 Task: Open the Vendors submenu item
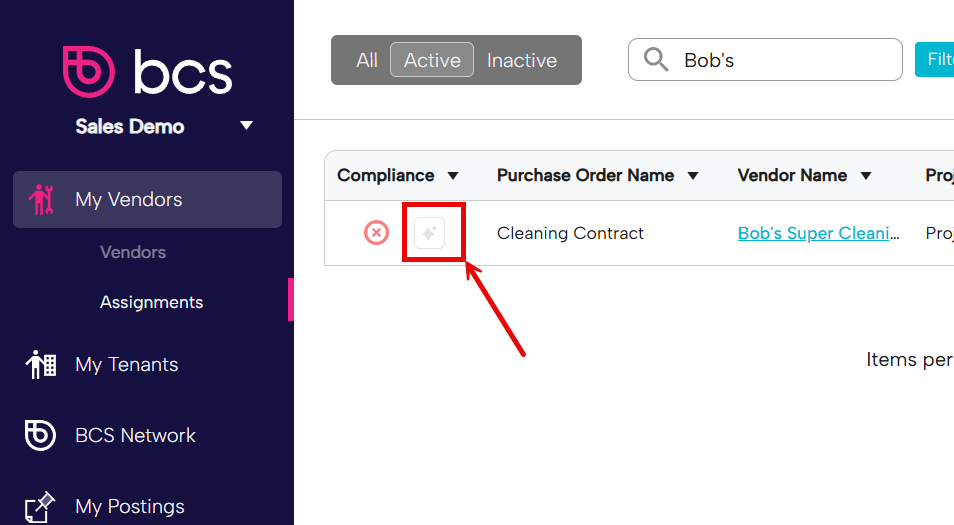133,252
